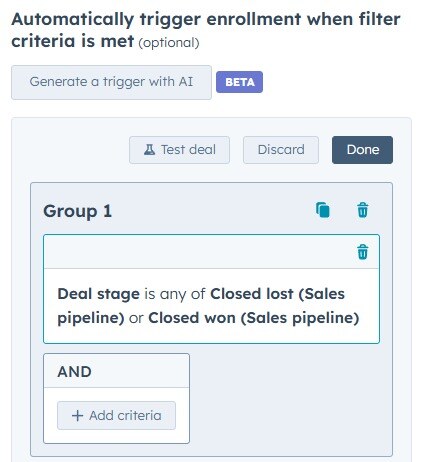Click the AND operator label

click(x=74, y=372)
